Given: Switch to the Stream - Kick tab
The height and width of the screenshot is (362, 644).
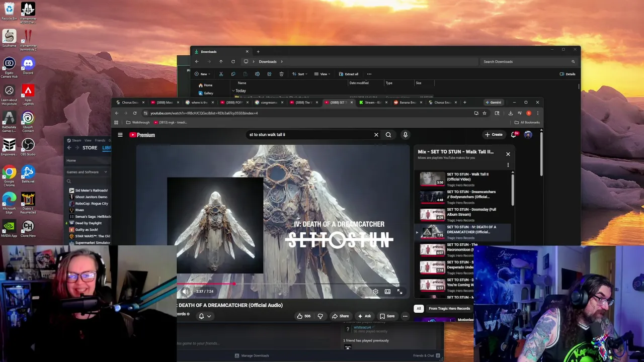Looking at the screenshot, I should 372,103.
